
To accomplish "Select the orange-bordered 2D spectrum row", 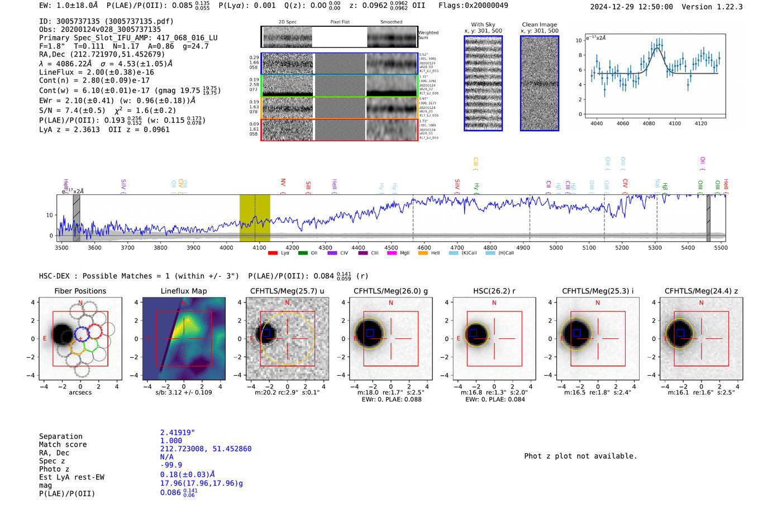I will [340, 108].
